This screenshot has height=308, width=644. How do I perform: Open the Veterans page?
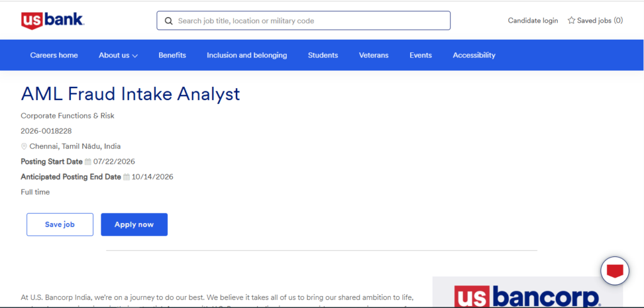[374, 55]
